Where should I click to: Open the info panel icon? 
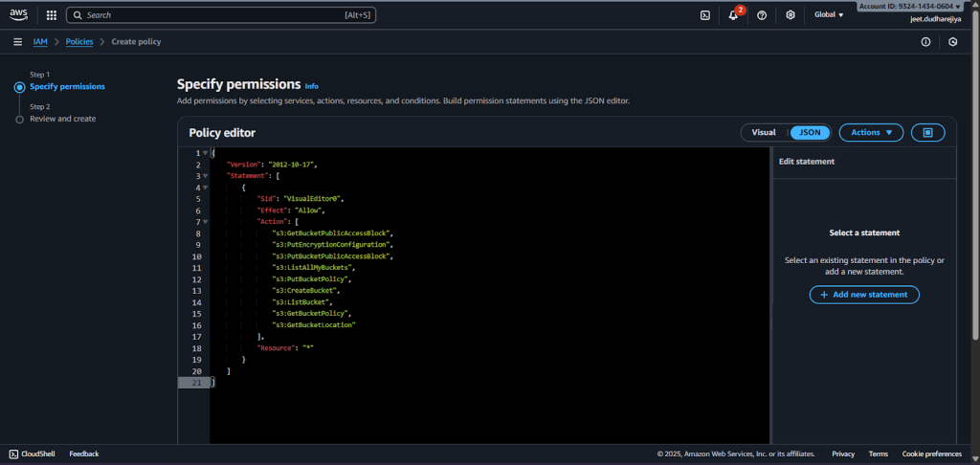coord(925,42)
